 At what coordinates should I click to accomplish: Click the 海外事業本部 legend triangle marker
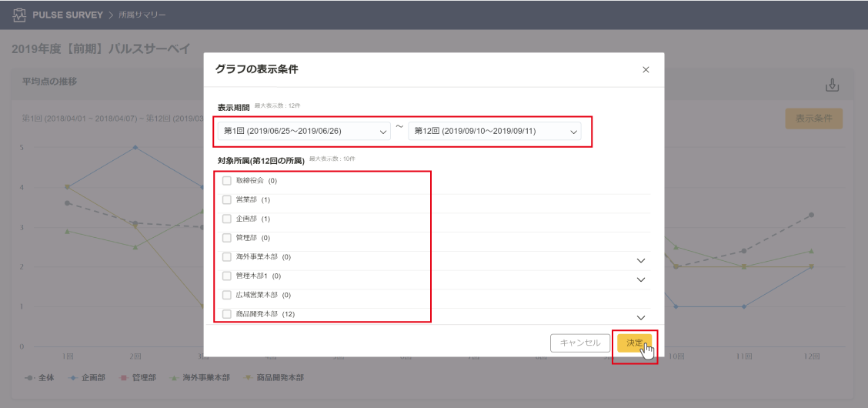tap(175, 378)
